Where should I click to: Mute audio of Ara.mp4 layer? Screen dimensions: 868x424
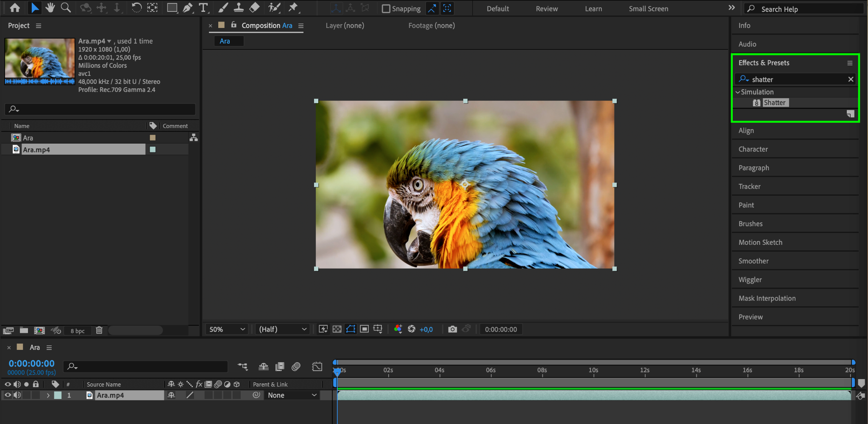point(17,395)
